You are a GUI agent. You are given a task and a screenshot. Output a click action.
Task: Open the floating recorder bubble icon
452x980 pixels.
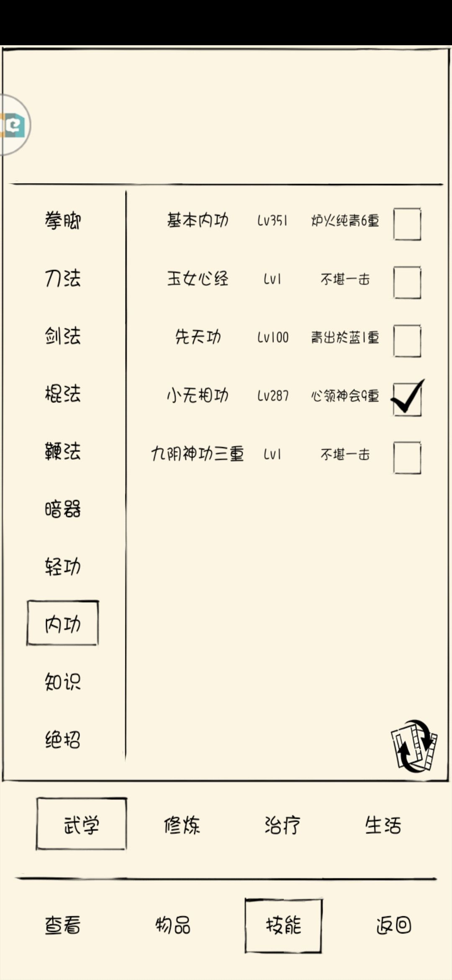(x=14, y=125)
